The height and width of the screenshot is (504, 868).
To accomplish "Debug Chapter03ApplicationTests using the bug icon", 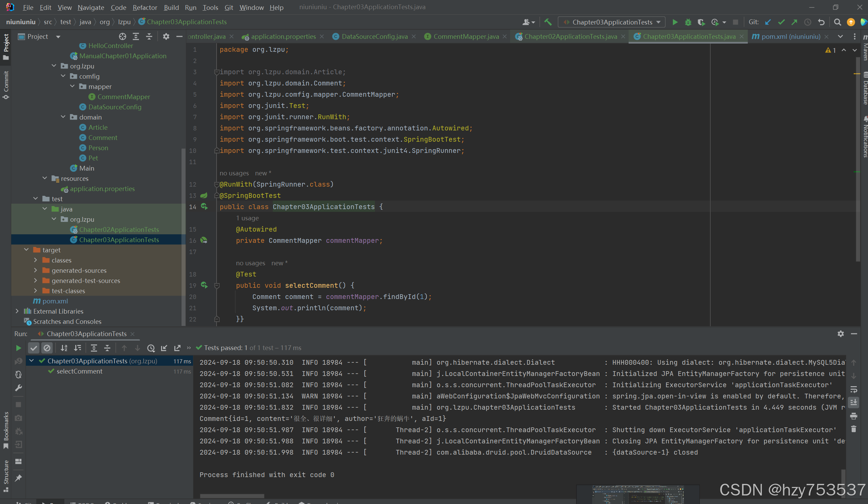I will 688,22.
